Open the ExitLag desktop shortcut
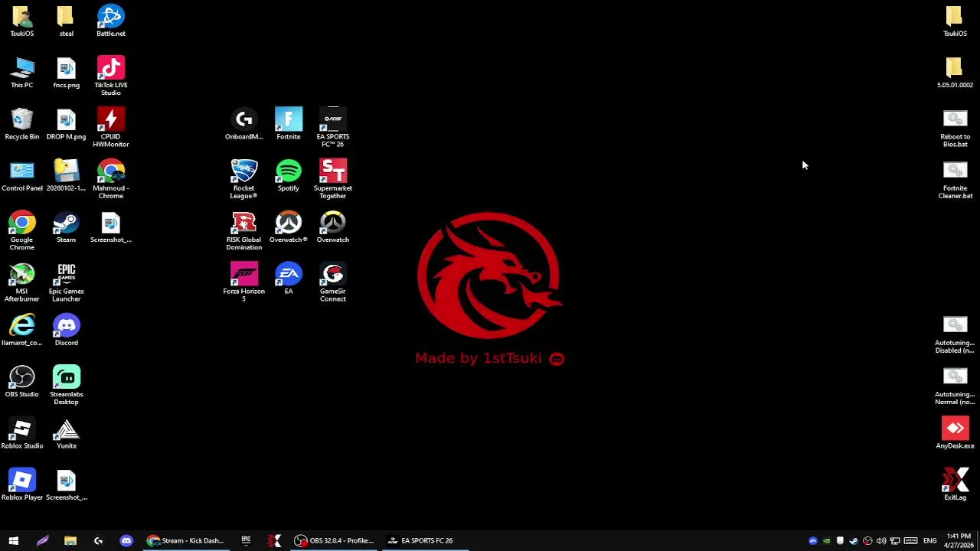The width and height of the screenshot is (980, 551). (955, 484)
